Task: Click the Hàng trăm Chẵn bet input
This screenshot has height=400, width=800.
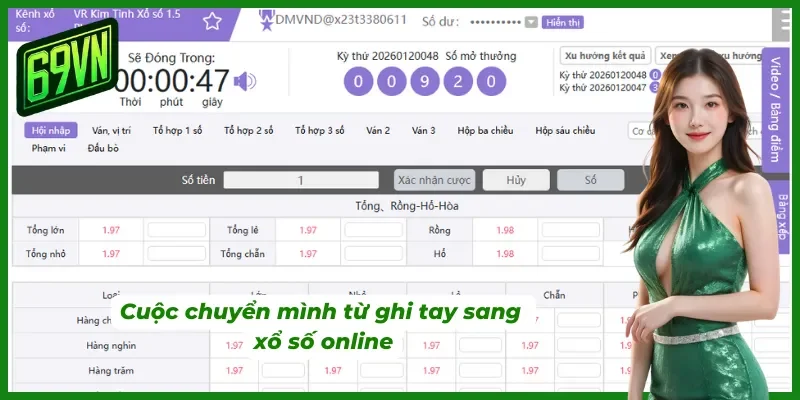Action: point(579,370)
